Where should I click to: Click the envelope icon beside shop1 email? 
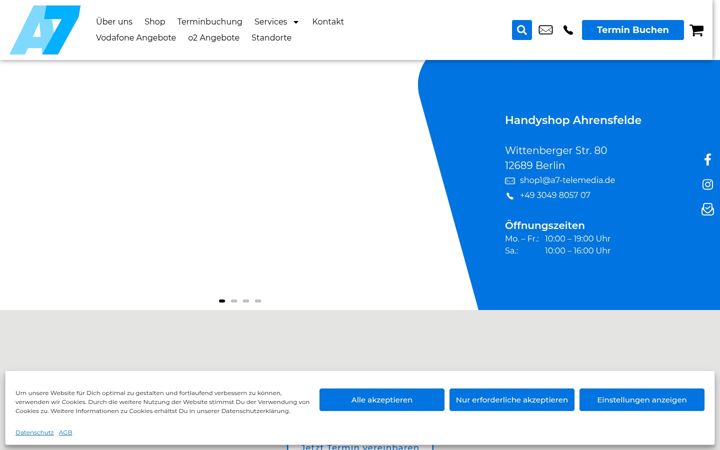tap(510, 181)
